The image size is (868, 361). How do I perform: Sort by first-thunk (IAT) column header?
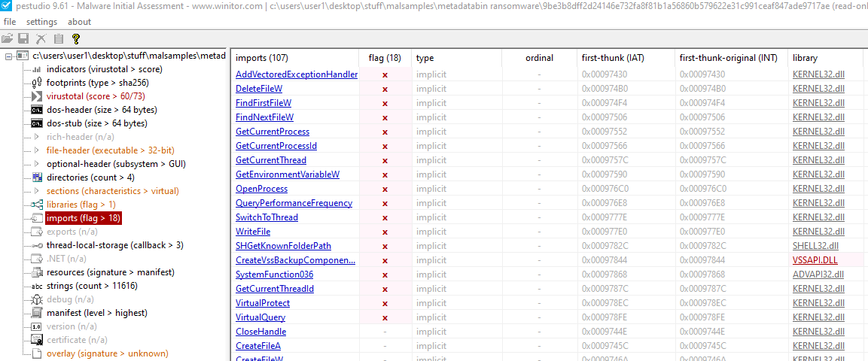point(626,58)
